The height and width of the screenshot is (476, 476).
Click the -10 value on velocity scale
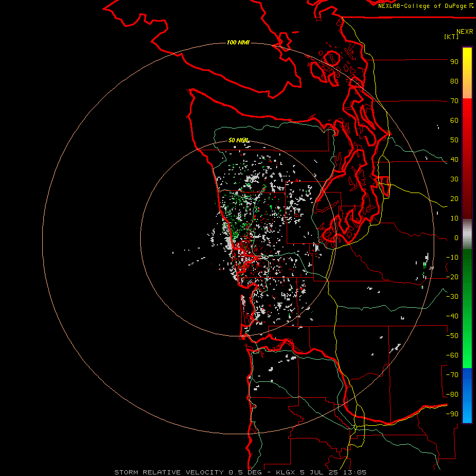(x=452, y=258)
